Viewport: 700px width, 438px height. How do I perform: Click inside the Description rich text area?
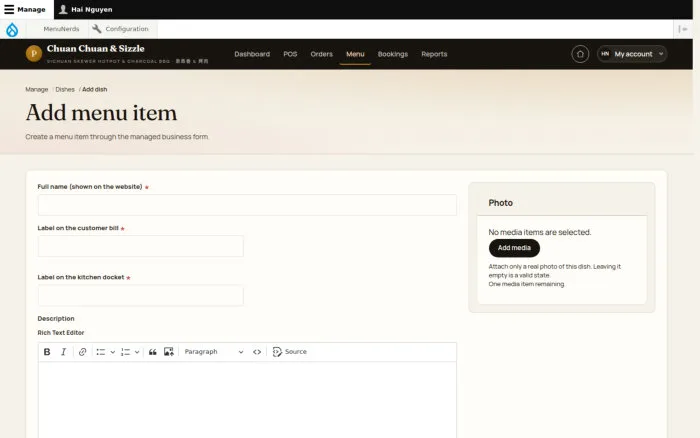point(247,400)
